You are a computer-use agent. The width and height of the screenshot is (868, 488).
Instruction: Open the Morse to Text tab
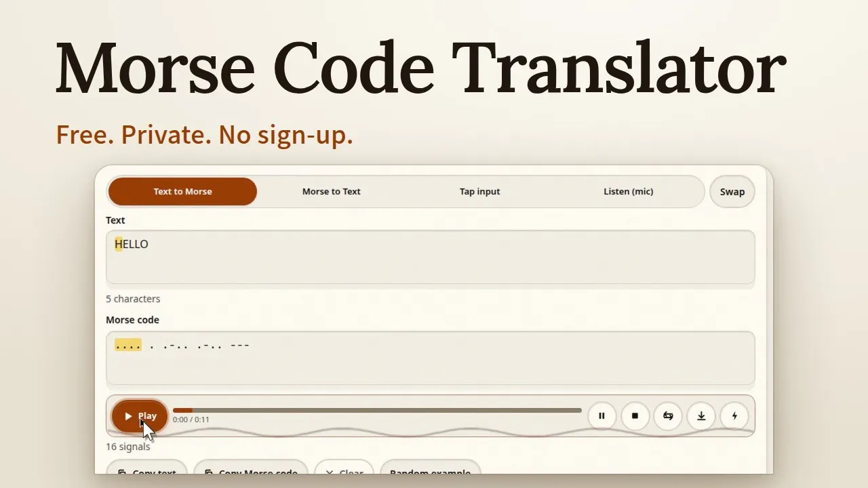point(332,191)
